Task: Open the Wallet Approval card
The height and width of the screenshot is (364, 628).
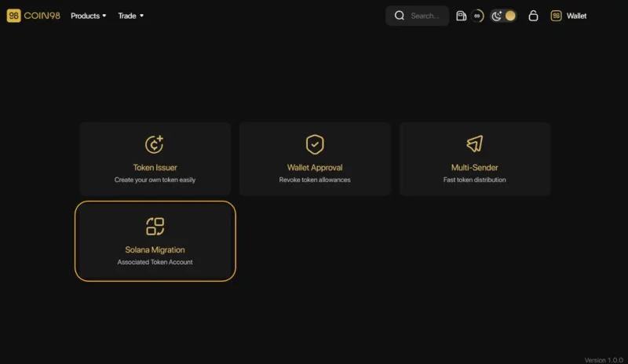Action: [x=315, y=159]
